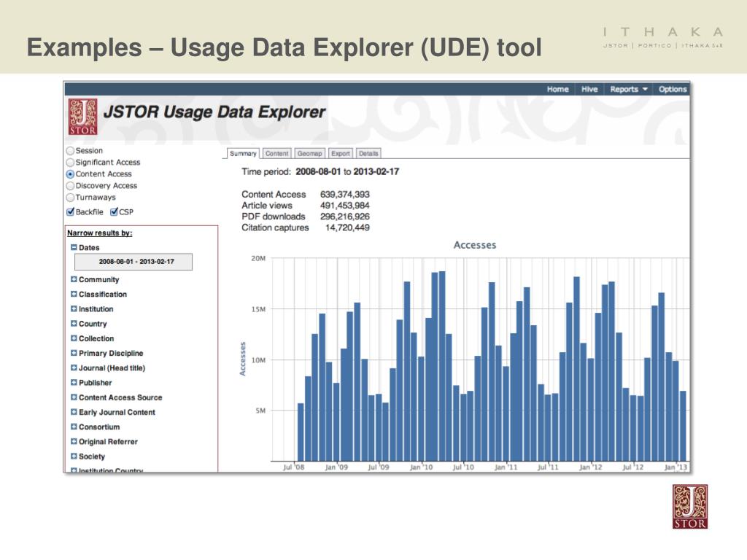Select the Significant Access radio button

[x=70, y=163]
